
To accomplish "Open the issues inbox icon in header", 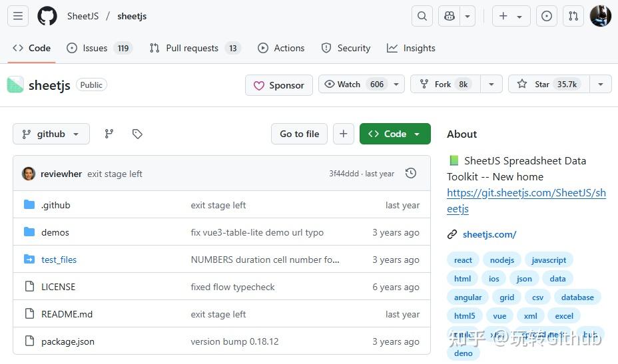I will (x=547, y=16).
